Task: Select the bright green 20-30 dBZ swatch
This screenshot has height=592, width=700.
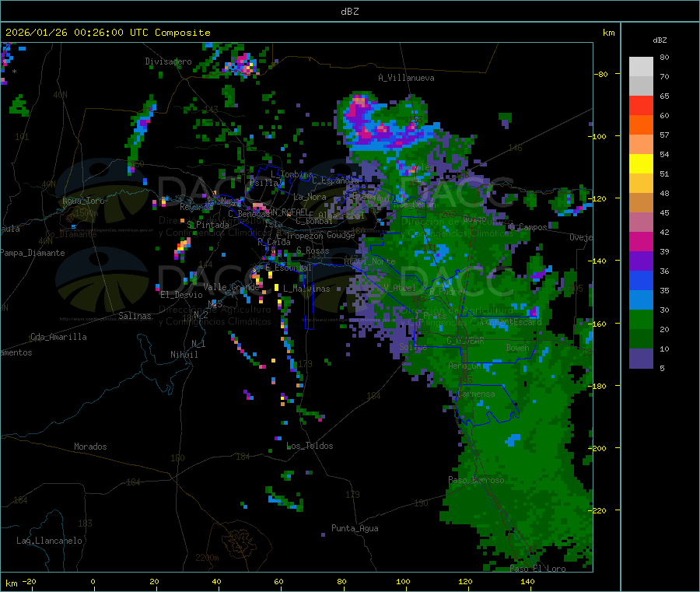Action: [641, 319]
